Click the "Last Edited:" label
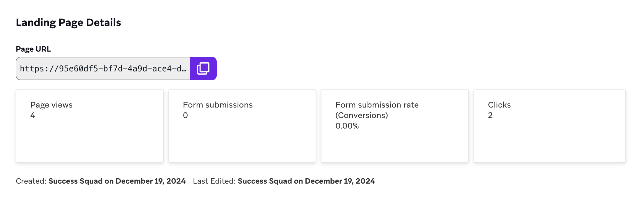 click(214, 181)
